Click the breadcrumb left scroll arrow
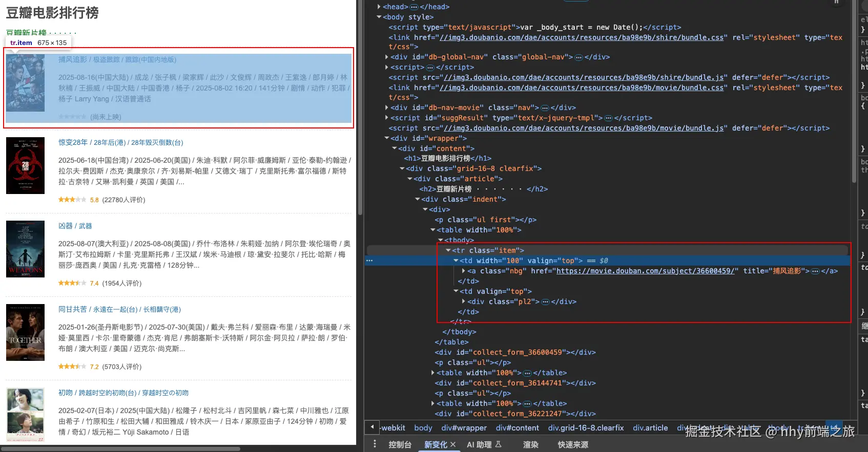This screenshot has width=868, height=452. click(372, 427)
